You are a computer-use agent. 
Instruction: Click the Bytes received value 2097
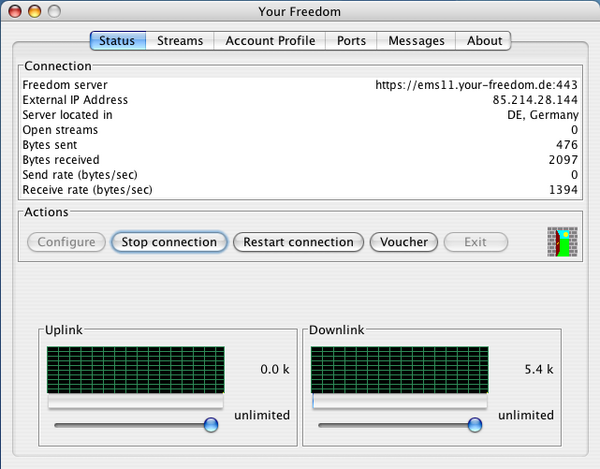[563, 160]
